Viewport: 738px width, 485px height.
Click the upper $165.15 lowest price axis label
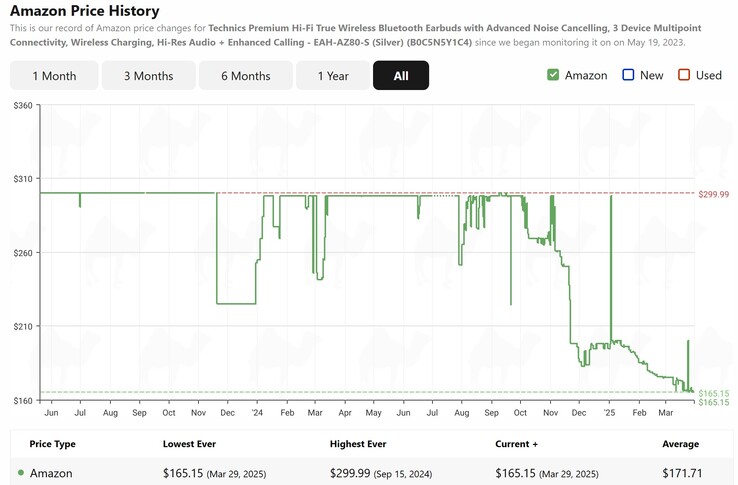714,393
